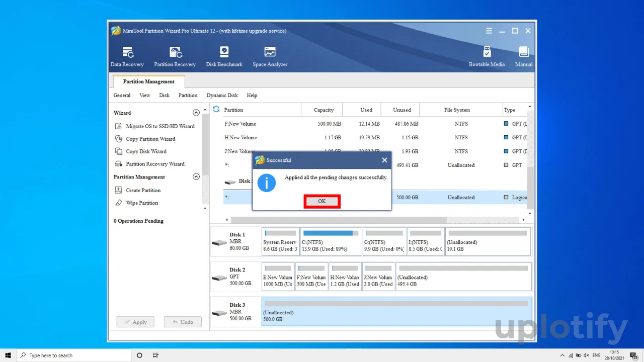Click the Undo button
This screenshot has height=362, width=644.
pos(183,322)
